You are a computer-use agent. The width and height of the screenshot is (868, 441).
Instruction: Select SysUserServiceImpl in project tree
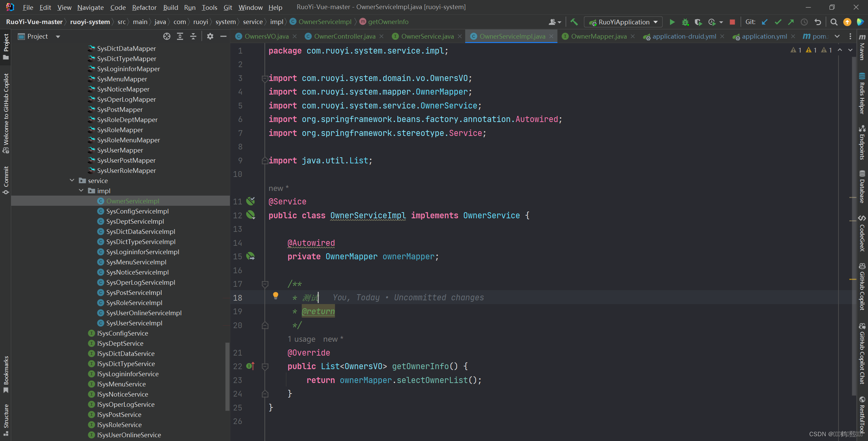(134, 323)
